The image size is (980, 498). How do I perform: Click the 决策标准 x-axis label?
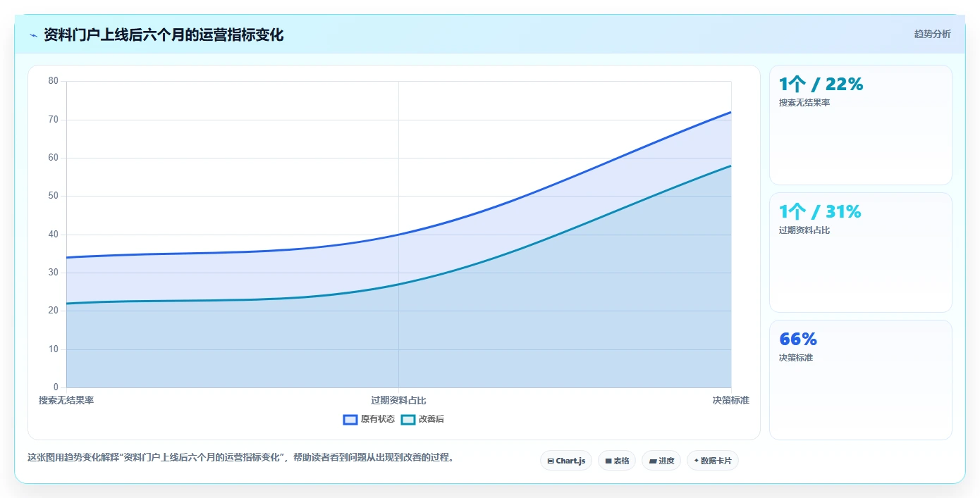pyautogui.click(x=730, y=400)
